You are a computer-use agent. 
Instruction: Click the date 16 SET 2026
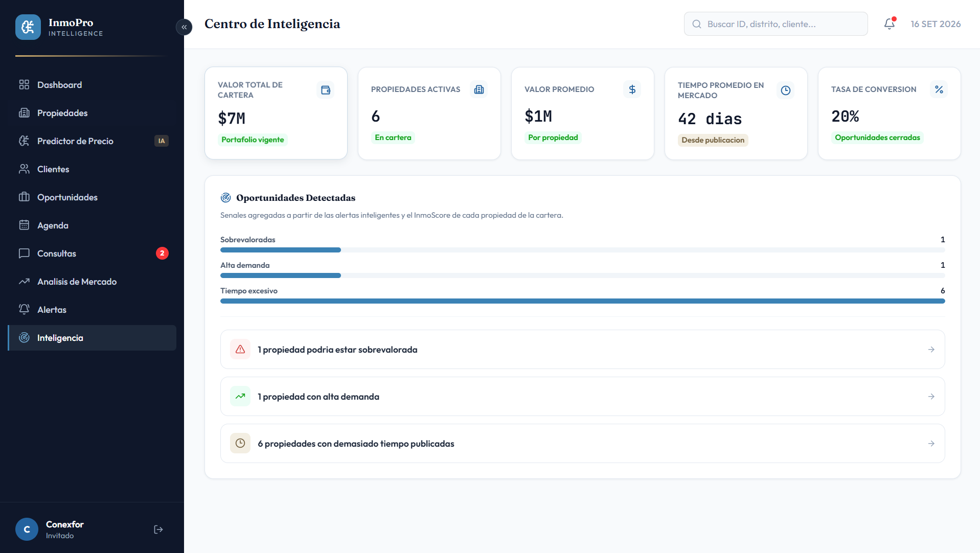936,24
